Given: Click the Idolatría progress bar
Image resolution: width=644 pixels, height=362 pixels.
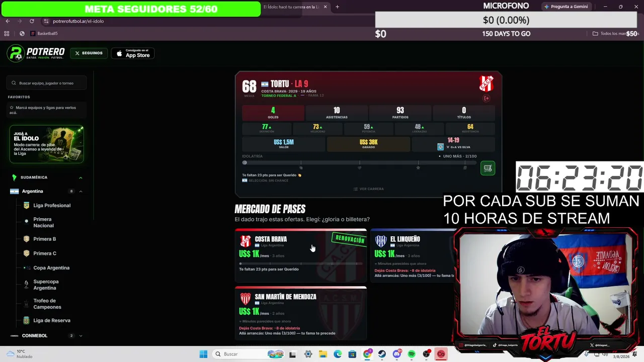Looking at the screenshot, I should coord(359,163).
